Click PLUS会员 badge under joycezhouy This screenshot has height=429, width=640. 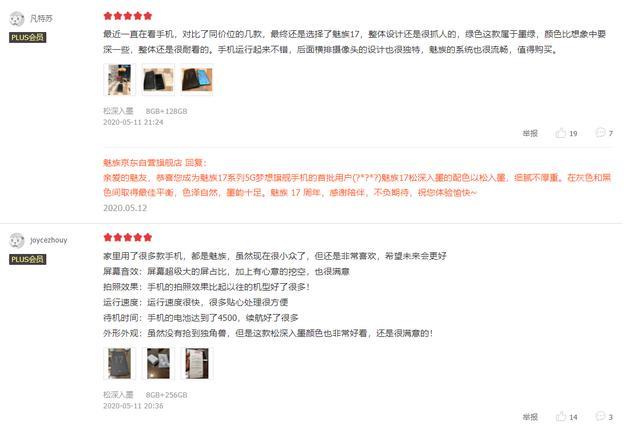point(27,259)
